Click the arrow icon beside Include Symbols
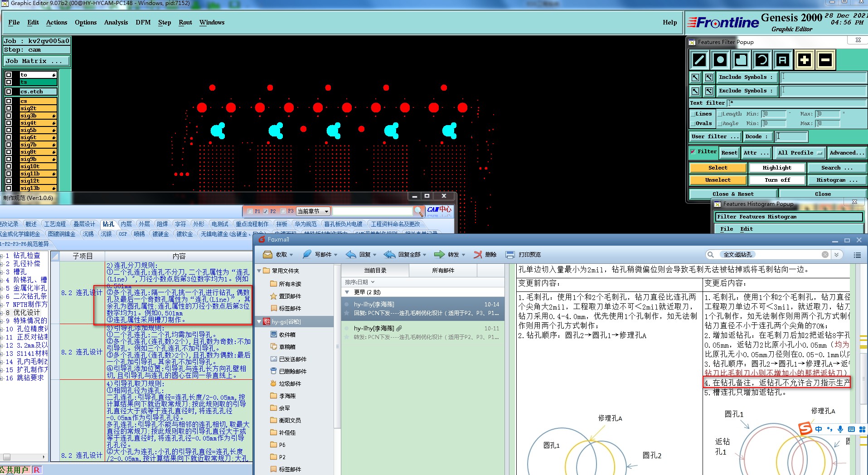The image size is (868, 475). (695, 78)
